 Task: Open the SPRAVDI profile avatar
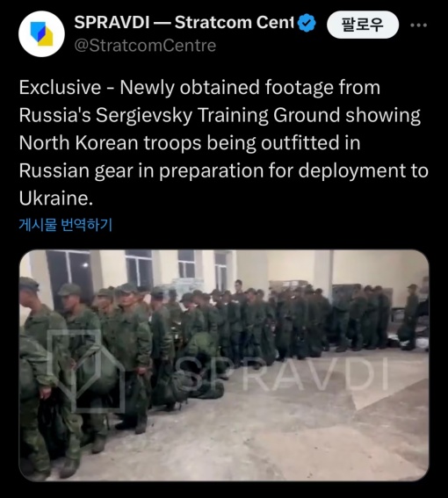coord(41,34)
